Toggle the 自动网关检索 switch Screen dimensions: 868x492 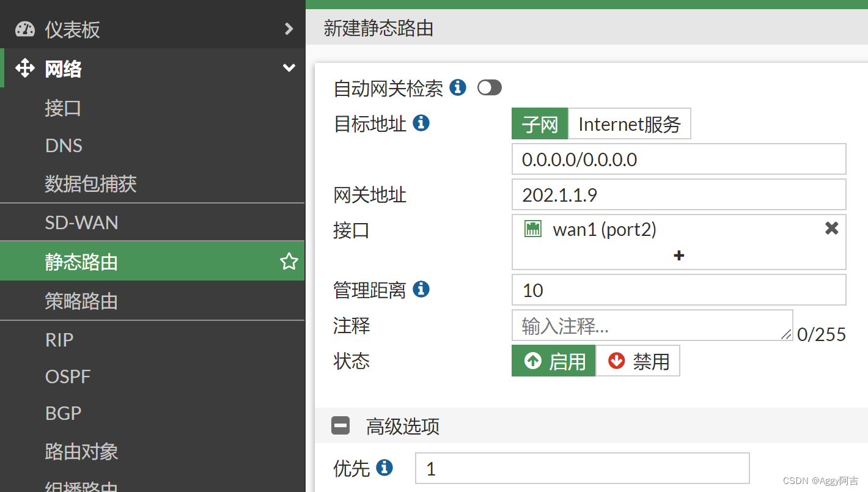(x=490, y=88)
